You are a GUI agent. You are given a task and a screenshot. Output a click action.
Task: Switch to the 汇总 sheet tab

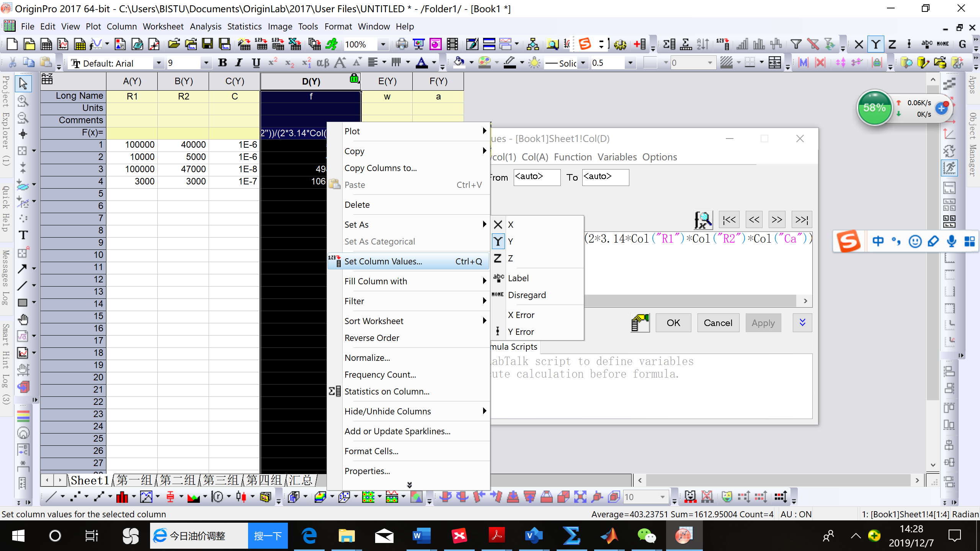(x=301, y=480)
